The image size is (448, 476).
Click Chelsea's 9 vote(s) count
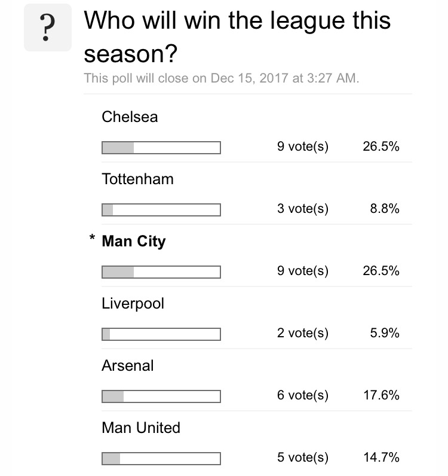pyautogui.click(x=303, y=147)
